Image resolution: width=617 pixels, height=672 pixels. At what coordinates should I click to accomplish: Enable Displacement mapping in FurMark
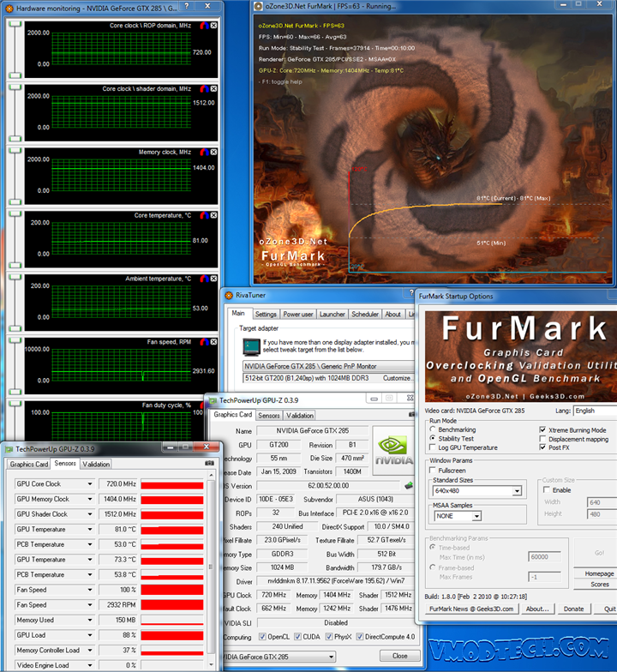point(542,439)
